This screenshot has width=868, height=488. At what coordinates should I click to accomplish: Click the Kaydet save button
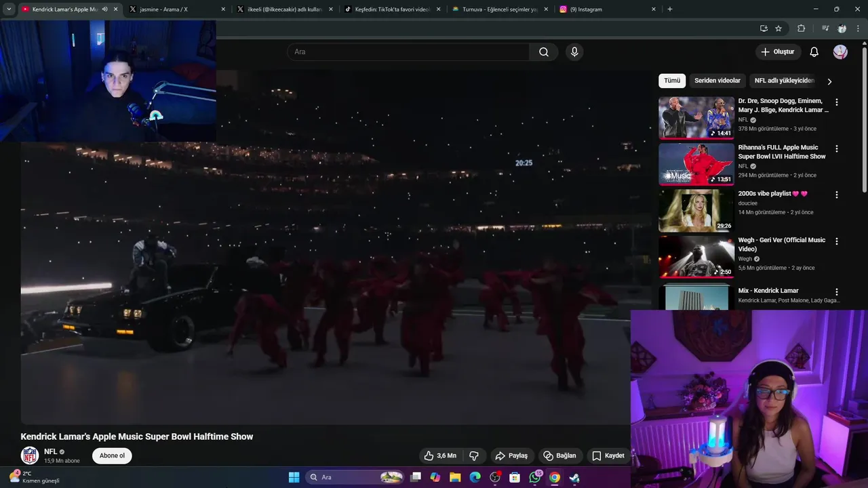coord(608,455)
